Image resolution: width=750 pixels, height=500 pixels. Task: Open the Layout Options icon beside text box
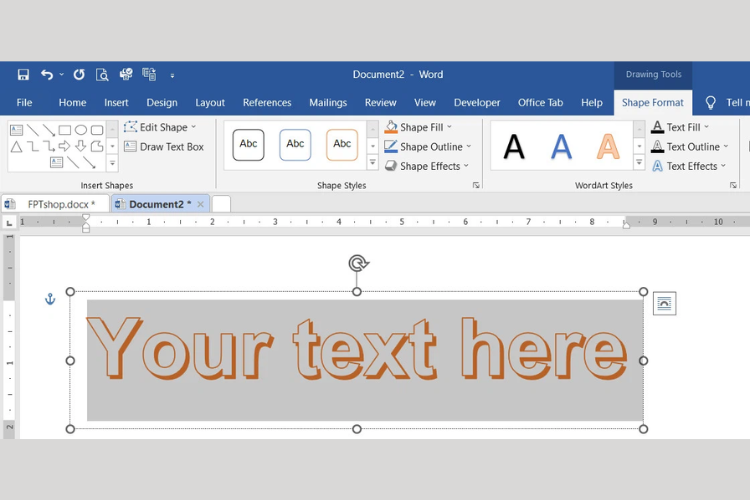coord(664,303)
